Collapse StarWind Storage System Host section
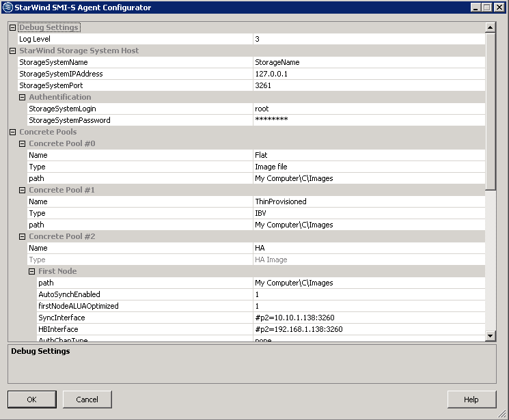Image resolution: width=509 pixels, height=420 pixels. [x=12, y=51]
